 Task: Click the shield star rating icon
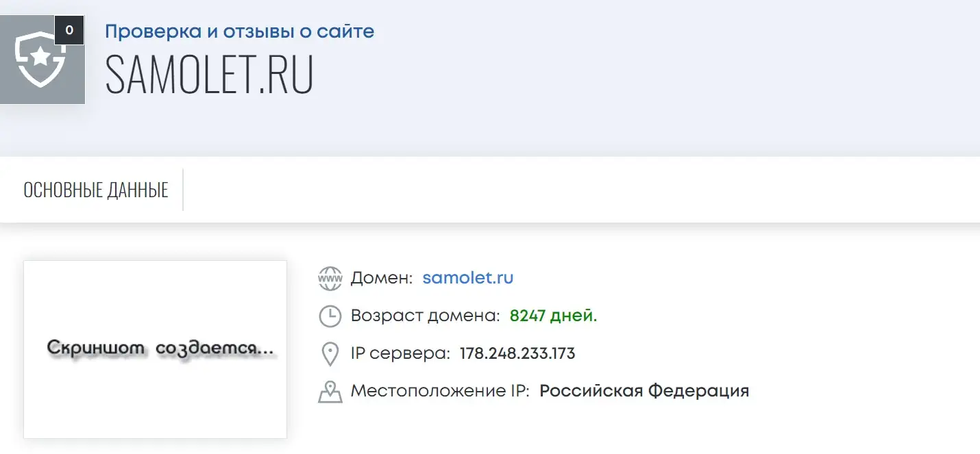click(x=40, y=60)
